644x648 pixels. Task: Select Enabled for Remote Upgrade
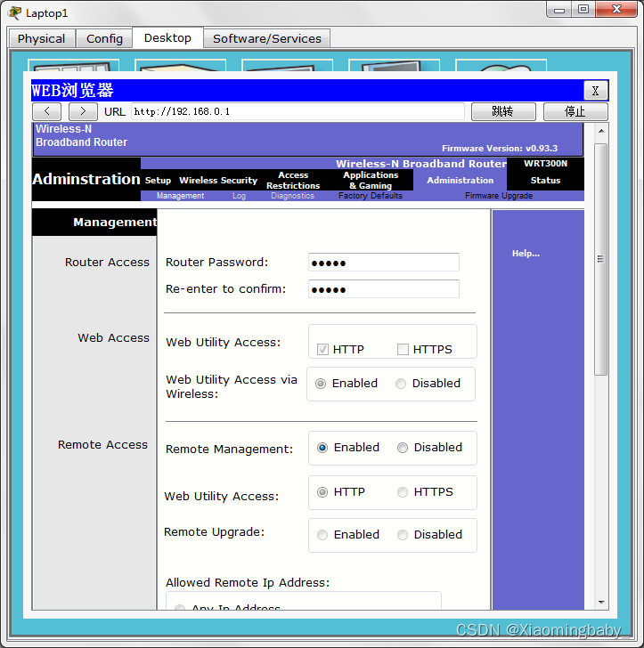pos(322,535)
